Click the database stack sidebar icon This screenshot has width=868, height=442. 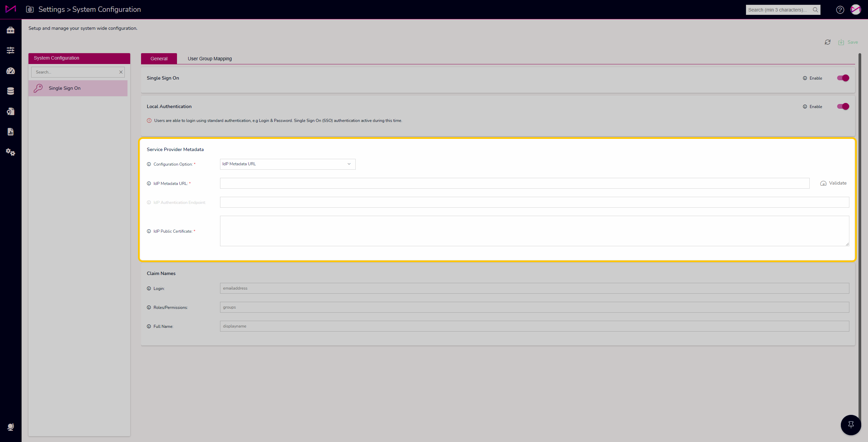11,91
